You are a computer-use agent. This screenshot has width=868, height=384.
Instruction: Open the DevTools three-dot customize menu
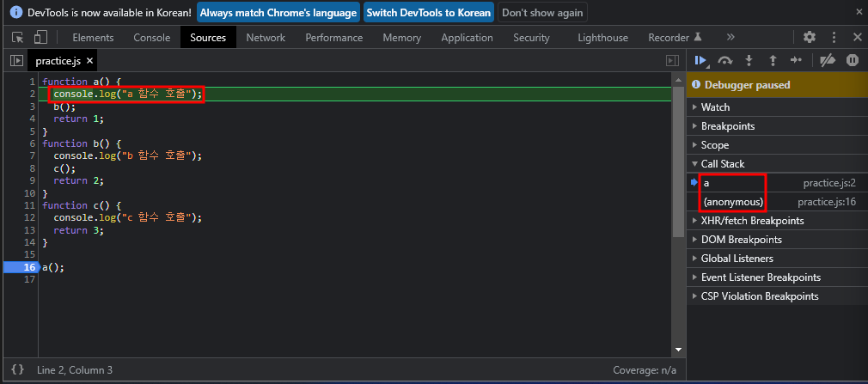[834, 37]
